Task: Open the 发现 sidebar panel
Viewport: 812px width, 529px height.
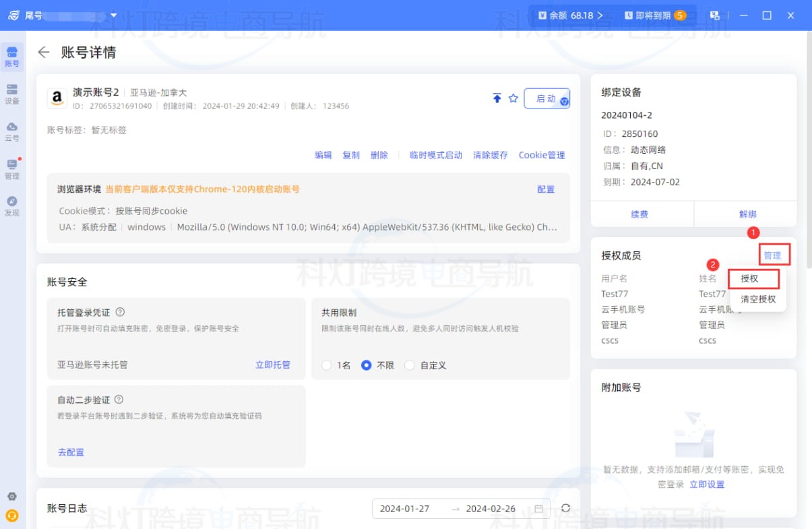Action: [x=12, y=206]
